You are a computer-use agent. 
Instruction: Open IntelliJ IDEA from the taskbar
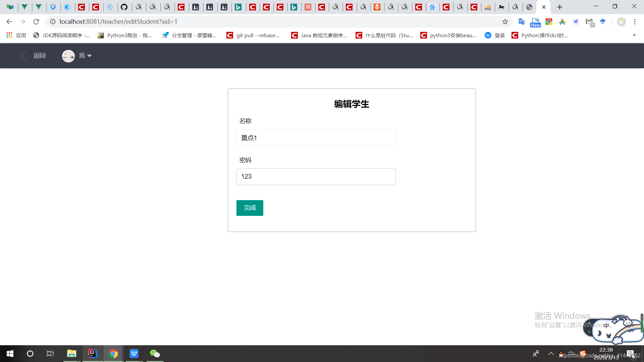coord(92,353)
